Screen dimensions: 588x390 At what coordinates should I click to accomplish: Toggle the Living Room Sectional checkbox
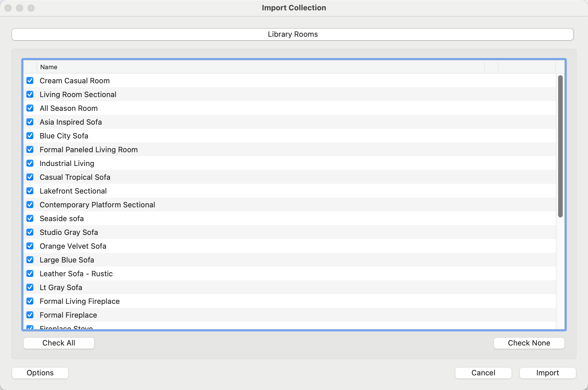[x=30, y=94]
